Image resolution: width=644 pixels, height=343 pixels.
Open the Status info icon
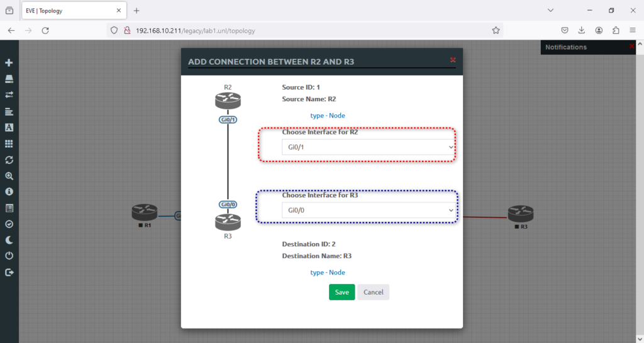[9, 192]
